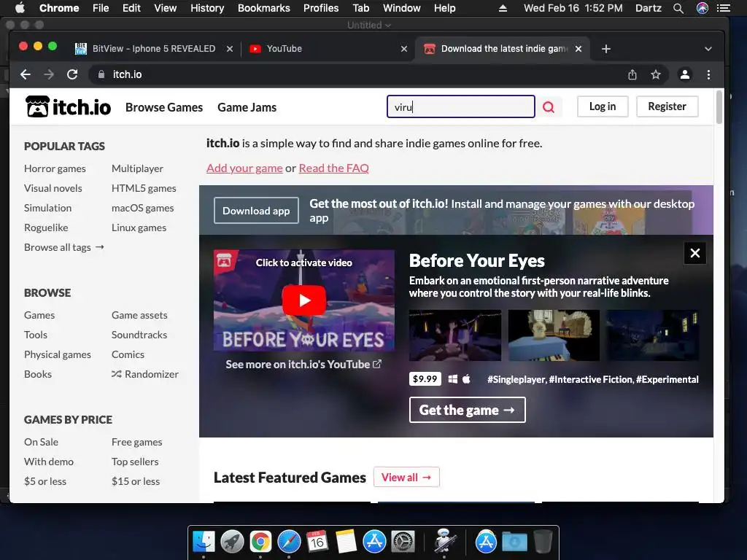Open Finder from the dock
This screenshot has height=560, width=747.
(x=204, y=542)
